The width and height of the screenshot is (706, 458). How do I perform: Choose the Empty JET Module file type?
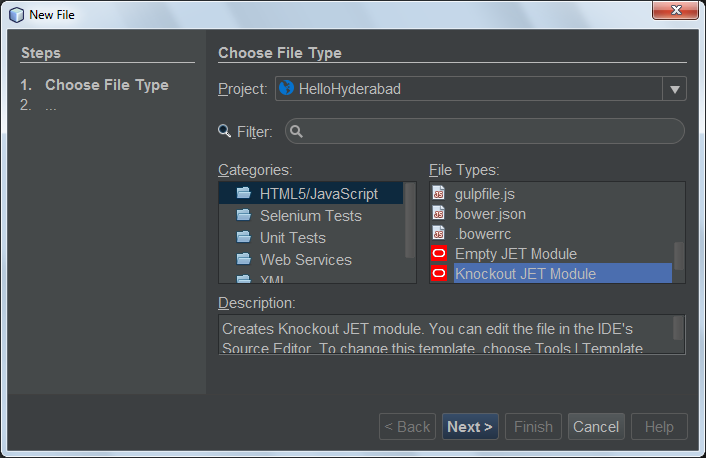point(515,254)
